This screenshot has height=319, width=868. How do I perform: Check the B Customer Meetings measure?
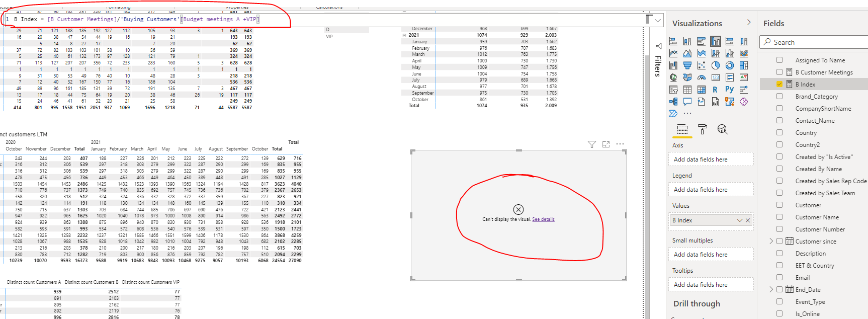779,72
